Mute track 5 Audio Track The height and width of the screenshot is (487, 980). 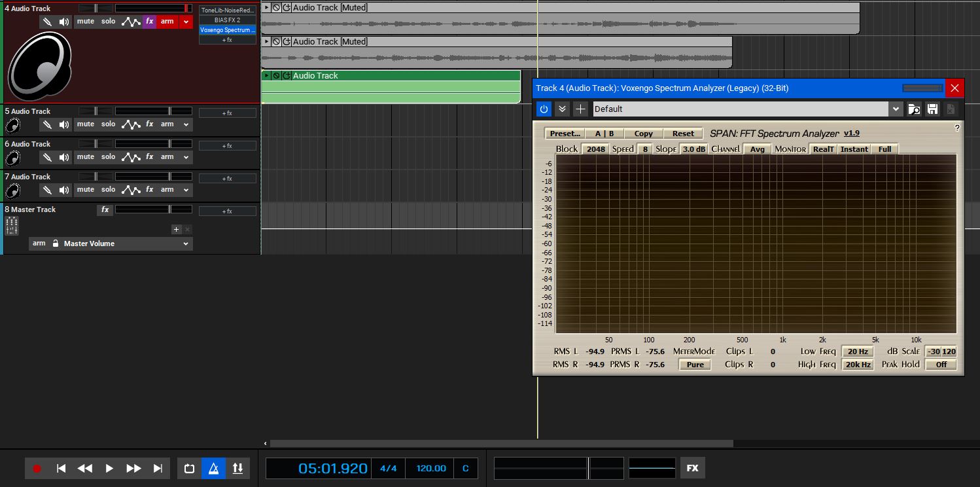(85, 124)
